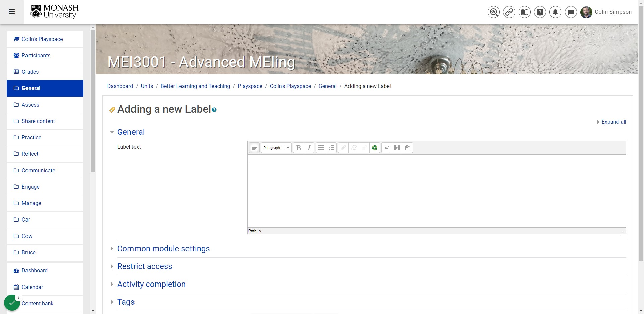The height and width of the screenshot is (314, 644).
Task: Open Grades in the sidebar
Action: click(45, 72)
